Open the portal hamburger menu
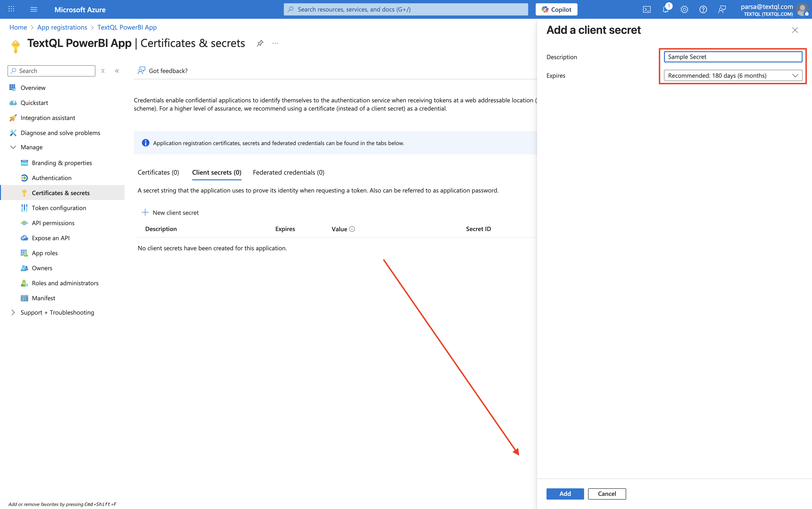The image size is (812, 509). [34, 9]
